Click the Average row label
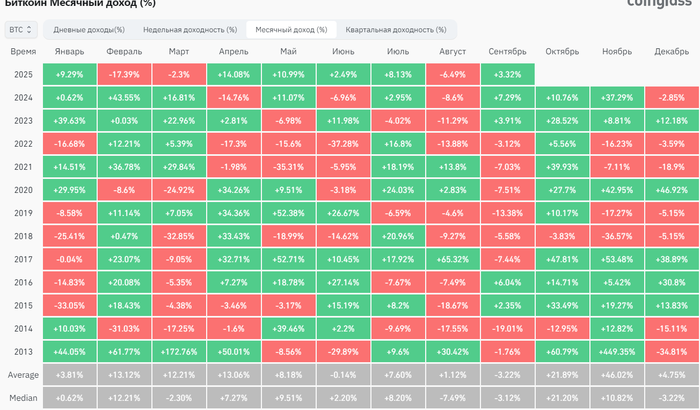The height and width of the screenshot is (410, 700). coord(23,375)
